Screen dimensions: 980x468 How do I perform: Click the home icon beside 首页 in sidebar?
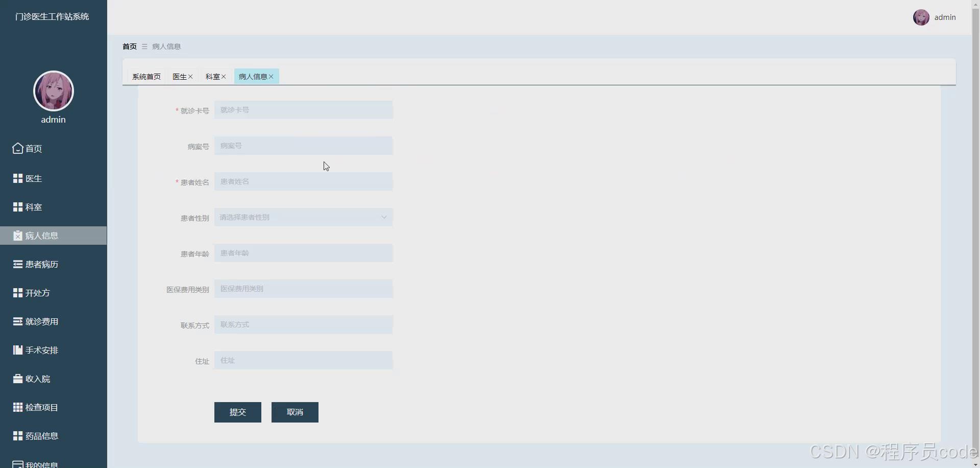pyautogui.click(x=18, y=148)
